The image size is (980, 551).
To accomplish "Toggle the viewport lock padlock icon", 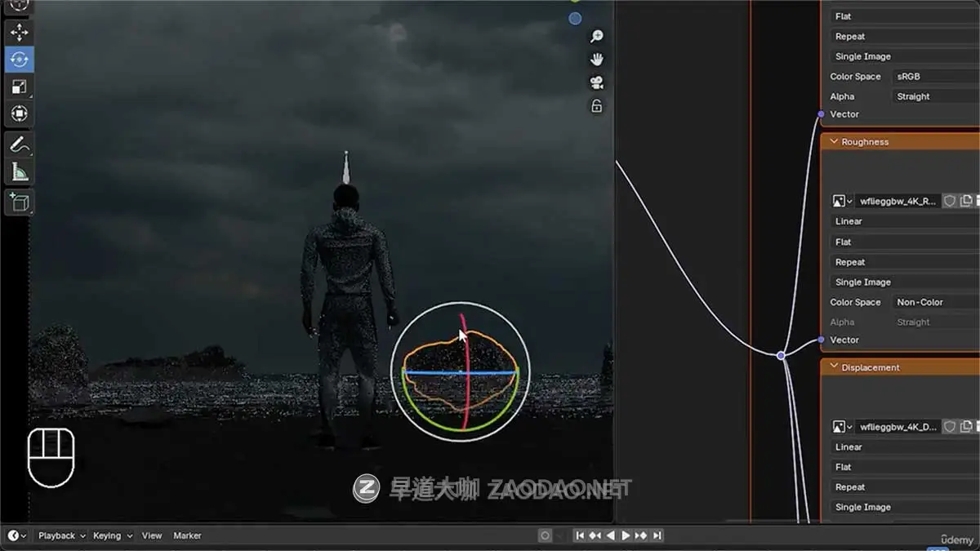I will pyautogui.click(x=596, y=105).
